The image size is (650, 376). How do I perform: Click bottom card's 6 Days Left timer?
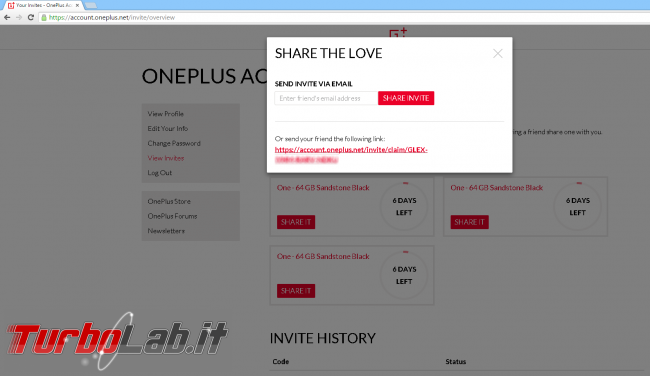click(x=404, y=275)
